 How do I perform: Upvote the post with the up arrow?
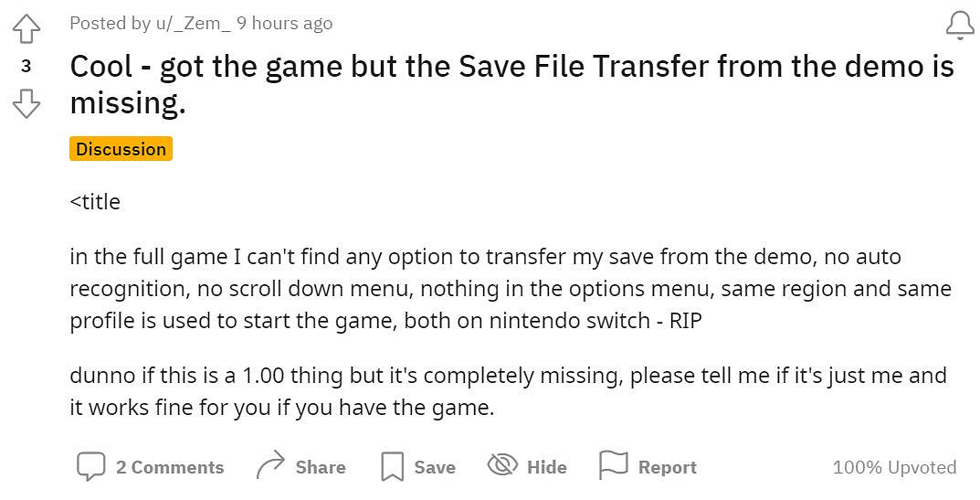26,30
